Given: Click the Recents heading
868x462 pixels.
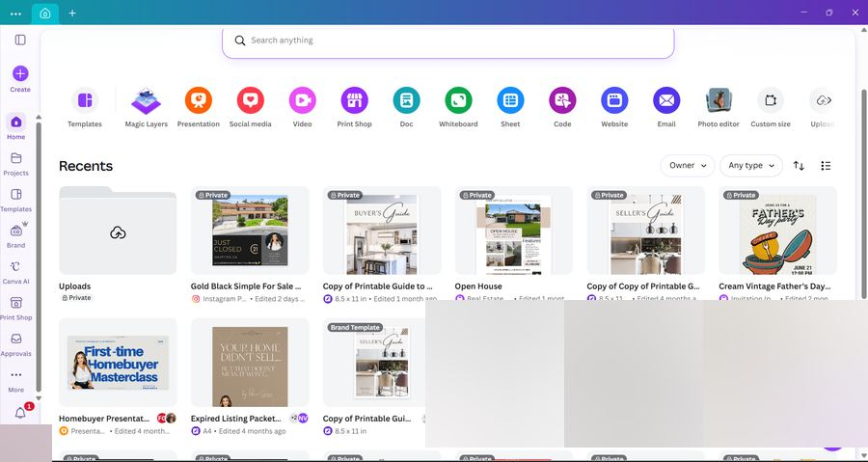Looking at the screenshot, I should pyautogui.click(x=86, y=166).
